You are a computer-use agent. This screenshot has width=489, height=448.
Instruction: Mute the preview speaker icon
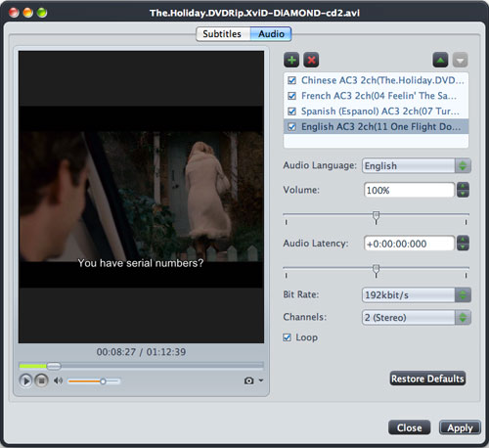point(58,381)
